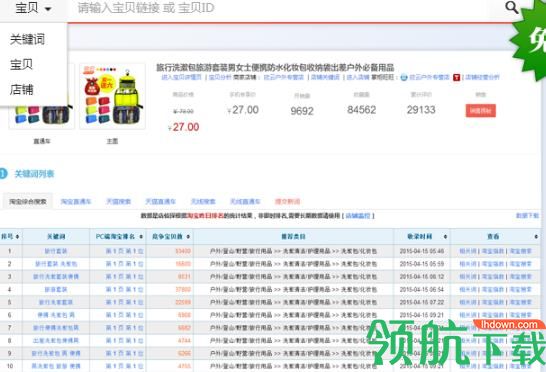Click the 推荐类目 column header

pyautogui.click(x=293, y=237)
